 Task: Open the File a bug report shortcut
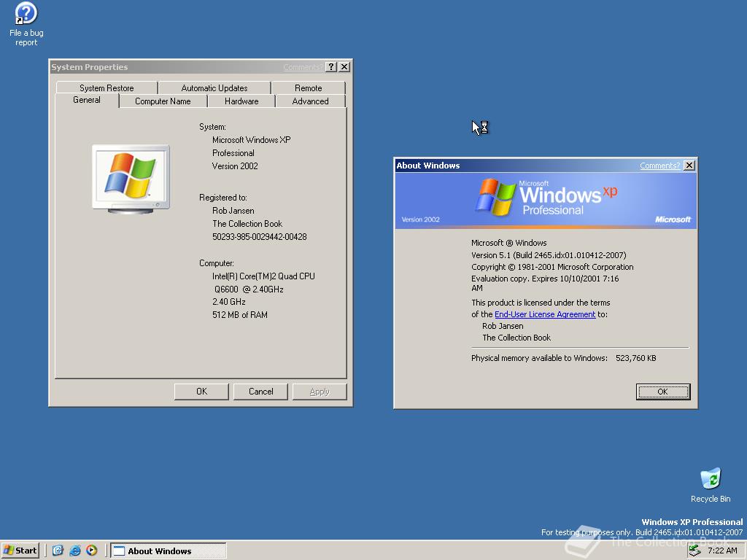[26, 24]
